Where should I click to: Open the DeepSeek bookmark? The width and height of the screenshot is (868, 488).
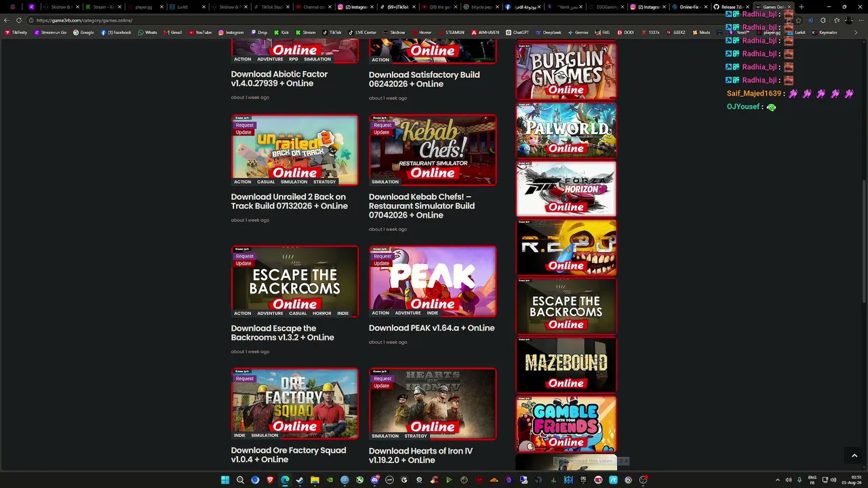tap(549, 33)
